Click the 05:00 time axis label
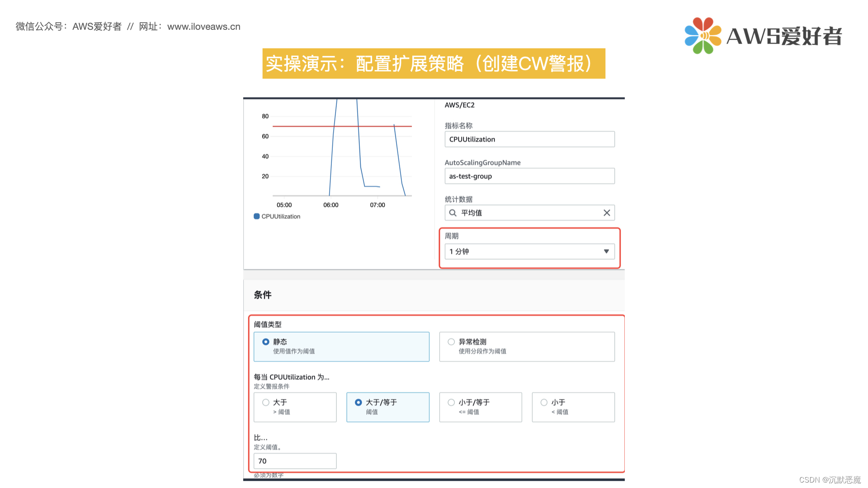This screenshot has width=868, height=488. point(284,205)
